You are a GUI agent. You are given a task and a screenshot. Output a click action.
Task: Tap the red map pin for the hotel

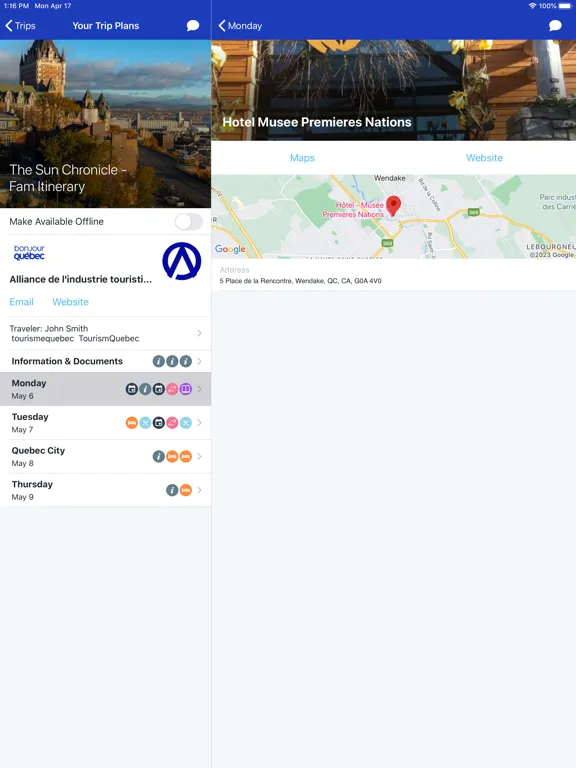(393, 206)
